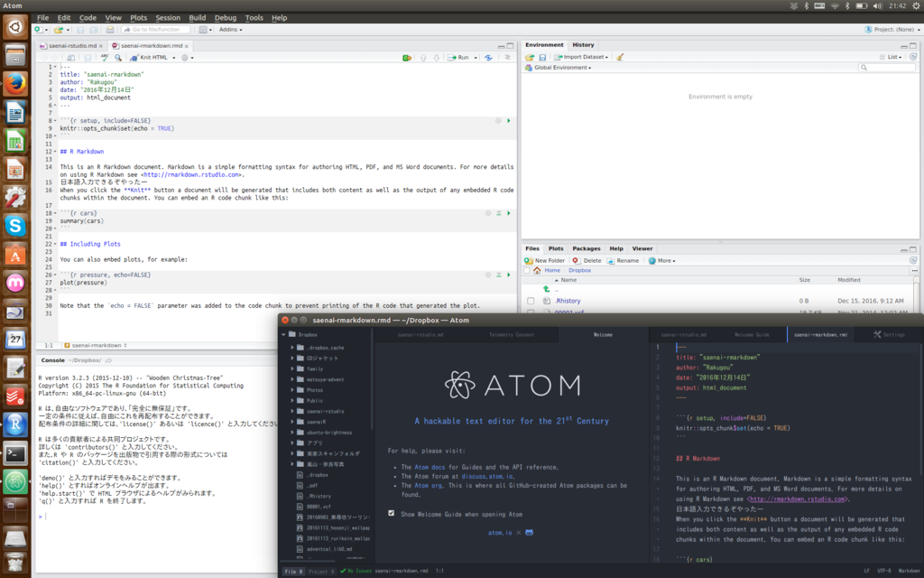The height and width of the screenshot is (578, 924).
Task: Go to previous chunk with the up arrow
Action: click(423, 57)
